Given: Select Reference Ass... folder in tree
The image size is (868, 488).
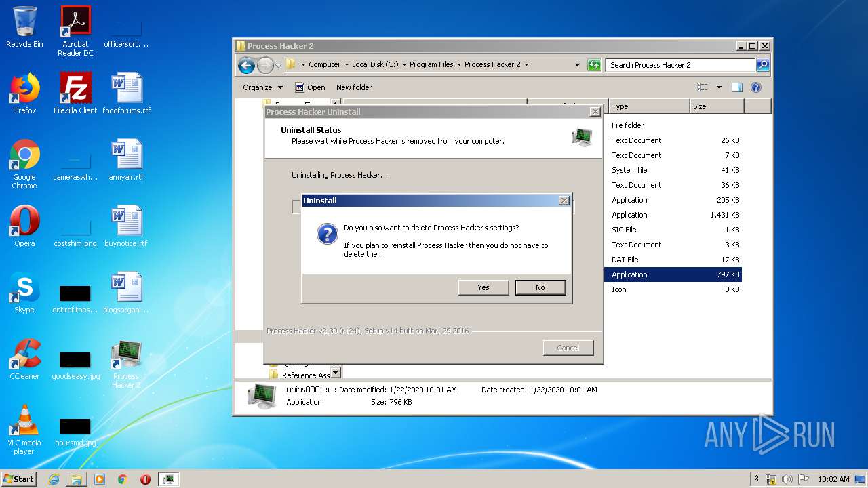Looking at the screenshot, I should [x=300, y=375].
